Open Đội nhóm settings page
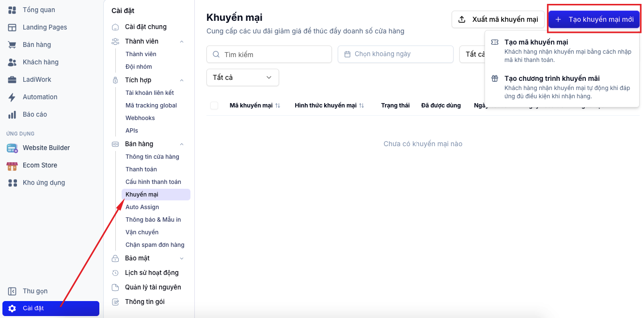This screenshot has width=644, height=318. click(x=139, y=66)
